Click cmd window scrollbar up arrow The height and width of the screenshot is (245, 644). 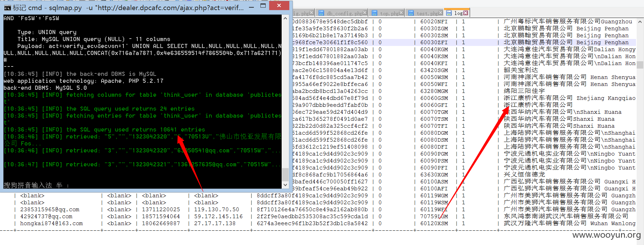click(285, 18)
